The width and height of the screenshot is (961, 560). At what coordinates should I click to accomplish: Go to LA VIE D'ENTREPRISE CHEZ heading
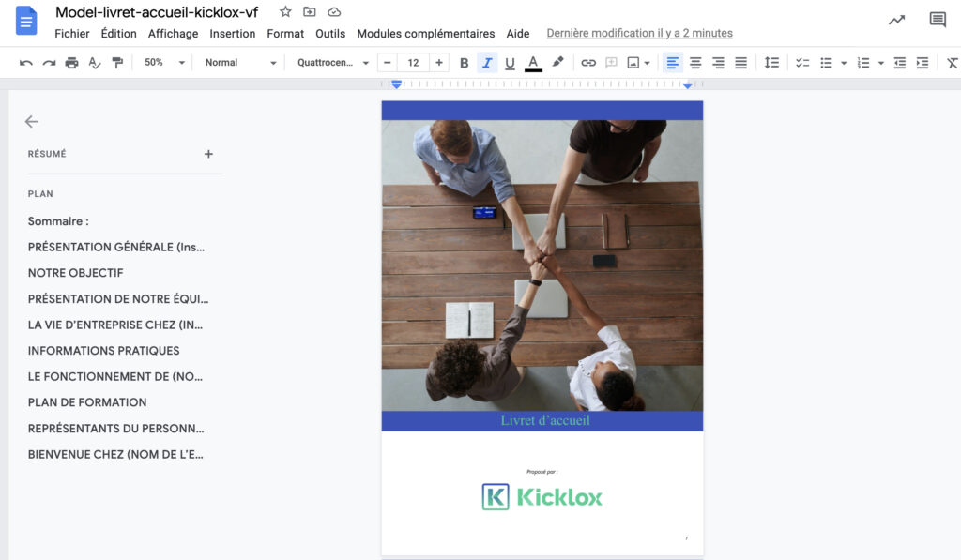click(x=114, y=325)
